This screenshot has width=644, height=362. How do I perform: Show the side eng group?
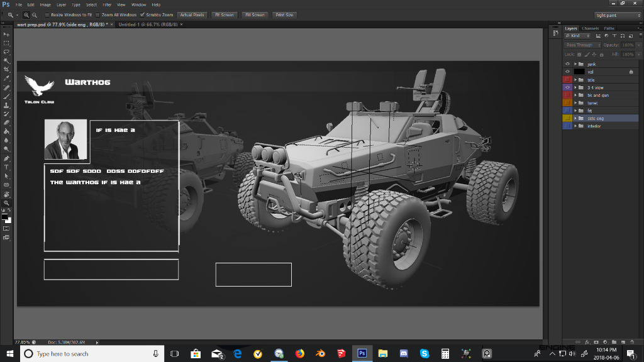[x=568, y=118]
